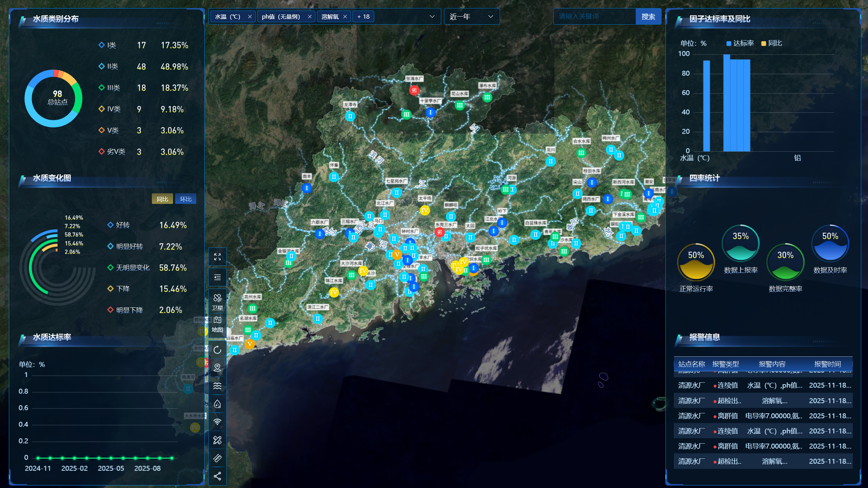
Task: Click the keyword search input field
Action: [x=594, y=17]
